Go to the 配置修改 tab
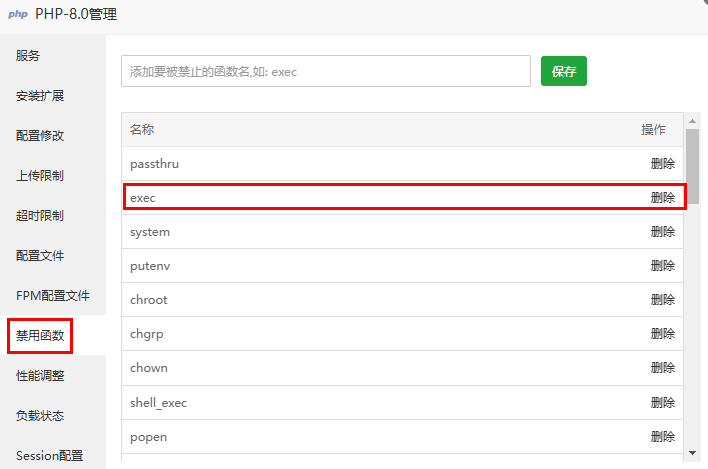Screen dimensions: 708x469 point(40,135)
